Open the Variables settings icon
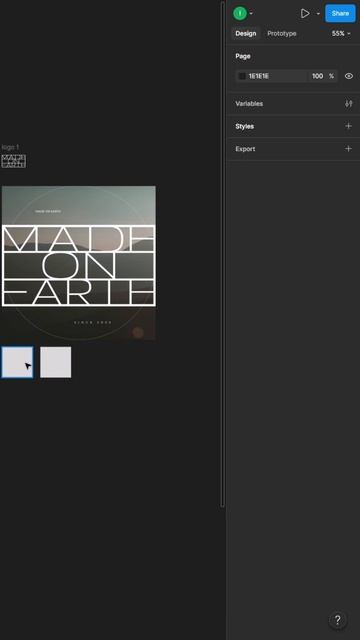360x640 pixels. click(x=349, y=104)
